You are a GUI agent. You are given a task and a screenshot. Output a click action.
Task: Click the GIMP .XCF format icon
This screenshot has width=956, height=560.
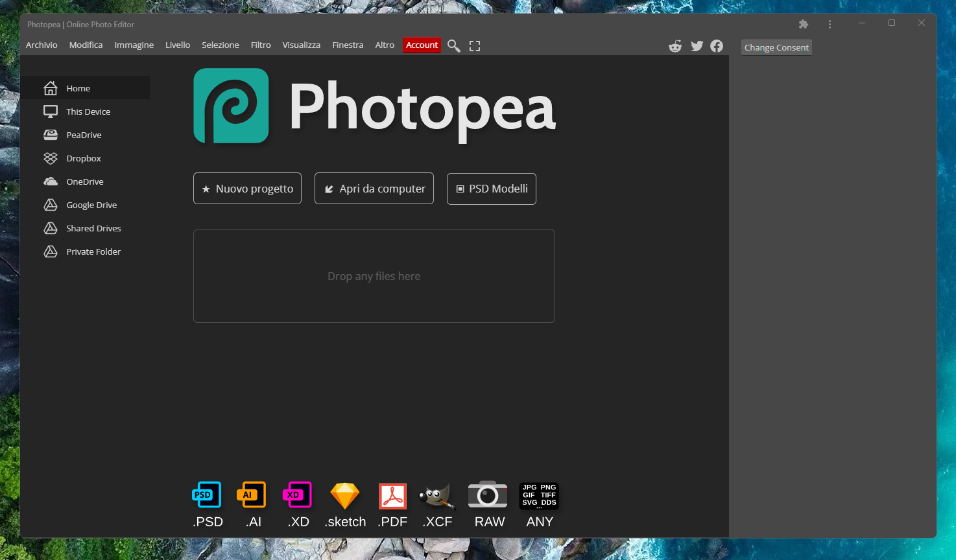tap(436, 495)
